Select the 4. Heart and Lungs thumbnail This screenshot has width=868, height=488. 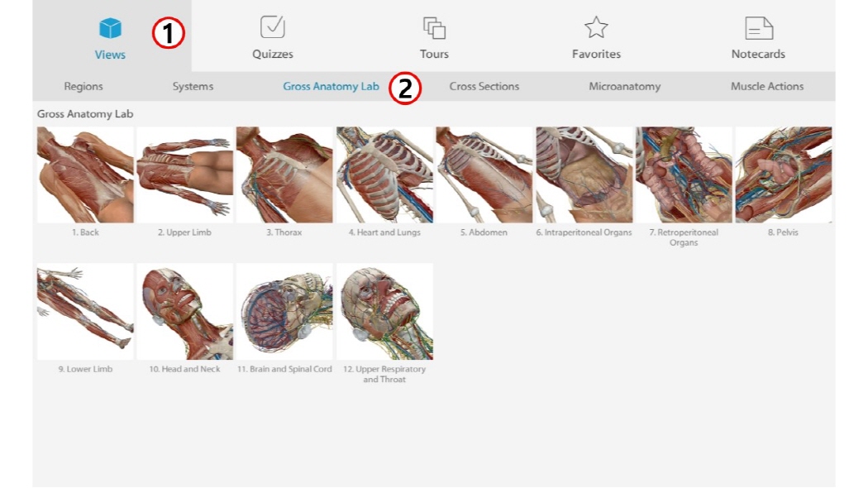384,175
